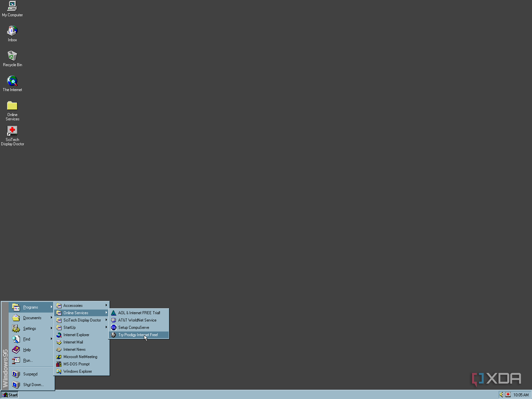
Task: Click the AOL triangle icon in submenu
Action: pyautogui.click(x=114, y=313)
